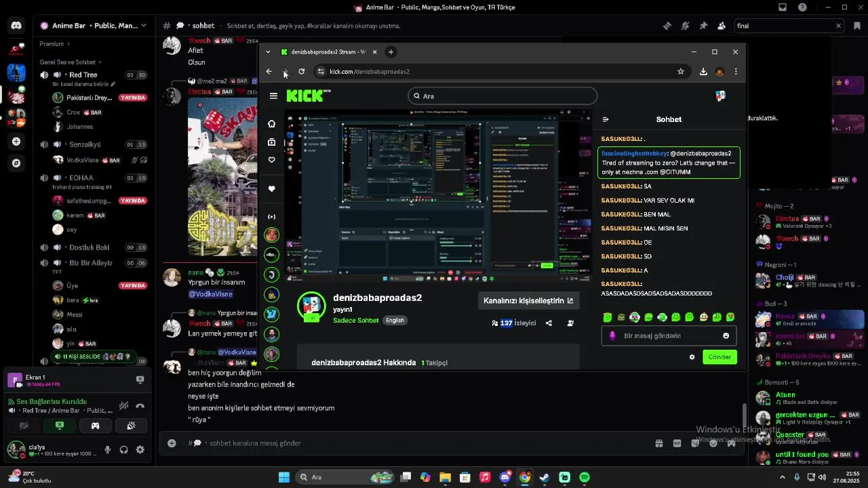The width and height of the screenshot is (868, 488).
Task: Show member list icon in Discord header
Action: click(x=722, y=26)
